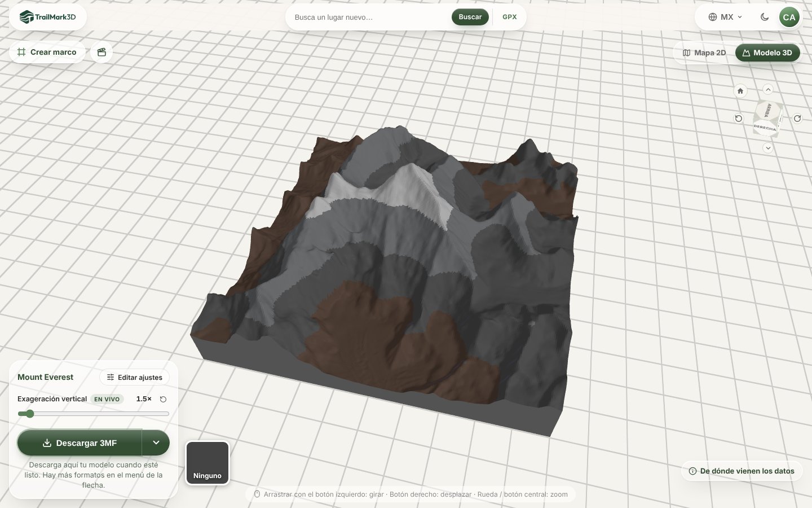The image size is (812, 508).
Task: Adjust the vertical exaggeration slider handle
Action: 29,414
